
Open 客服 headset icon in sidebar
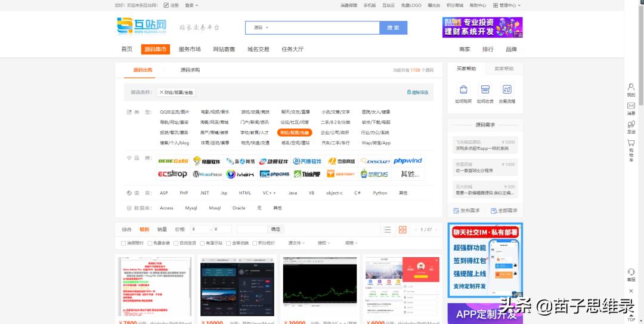[631, 271]
